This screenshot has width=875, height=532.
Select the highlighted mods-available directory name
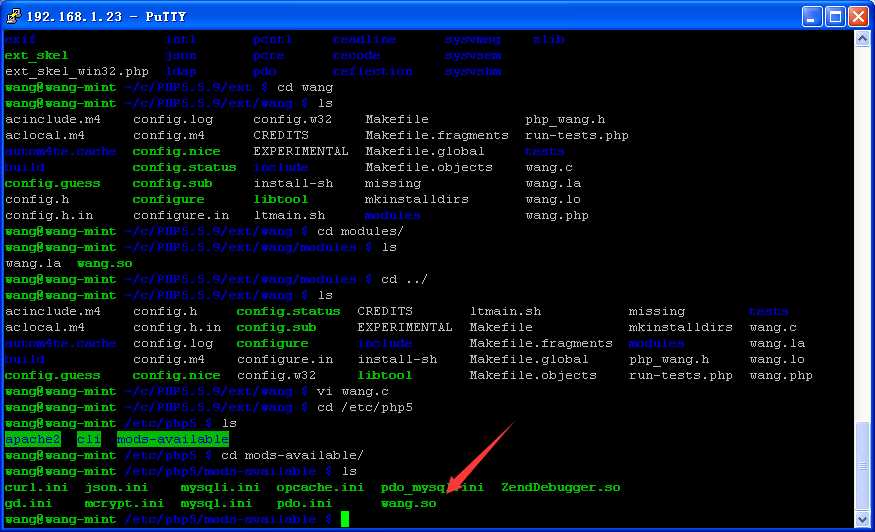click(x=173, y=439)
